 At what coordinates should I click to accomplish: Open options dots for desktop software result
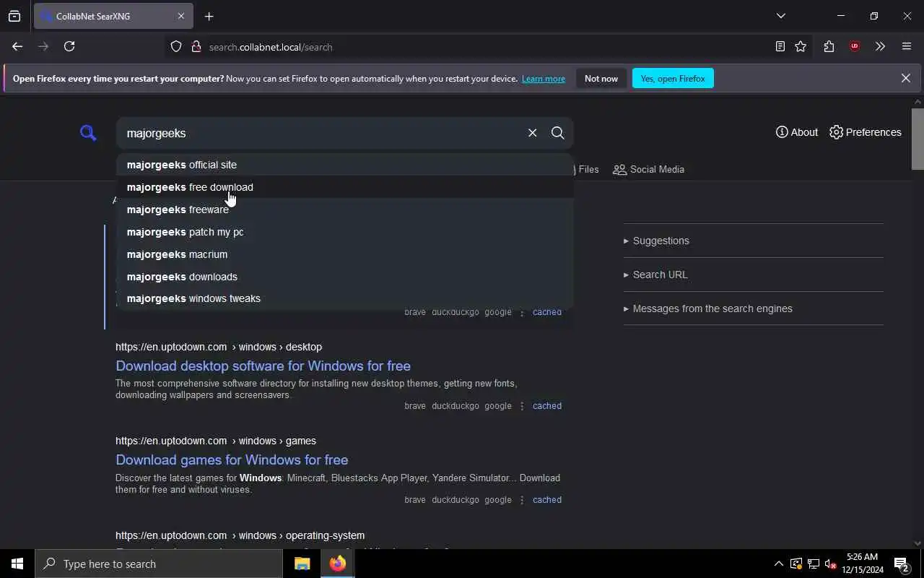[522, 406]
